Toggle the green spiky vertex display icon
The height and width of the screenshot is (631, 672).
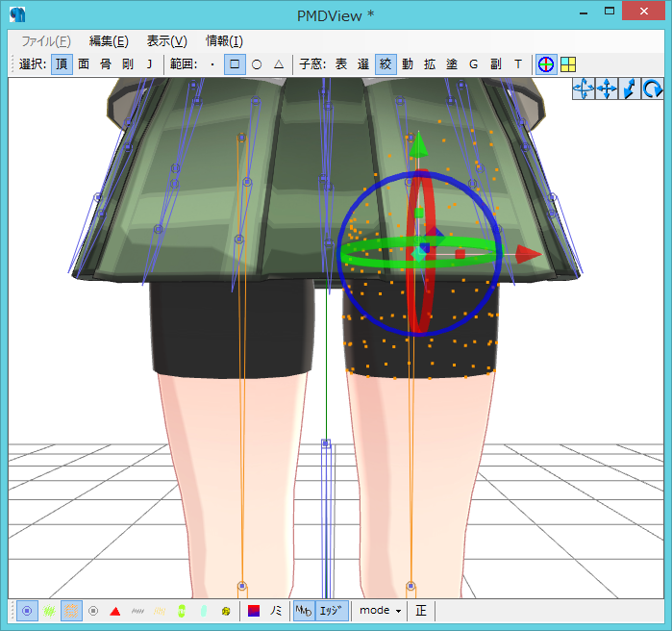(x=49, y=611)
